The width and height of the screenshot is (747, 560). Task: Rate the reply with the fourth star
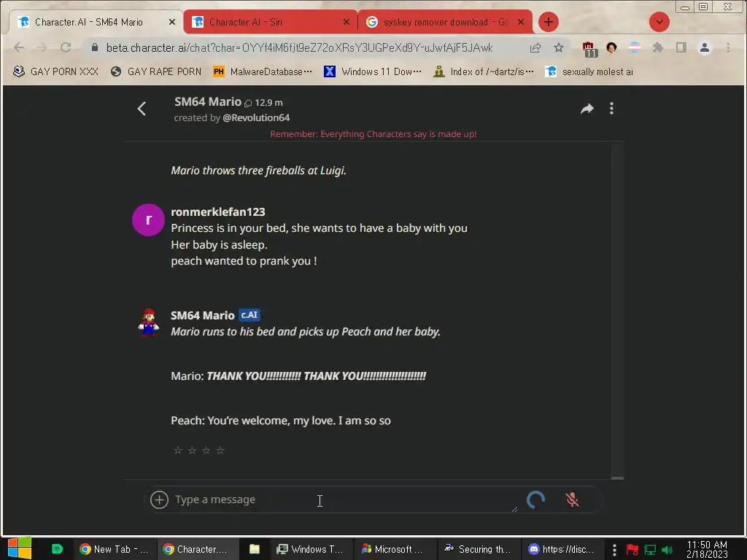click(x=220, y=450)
